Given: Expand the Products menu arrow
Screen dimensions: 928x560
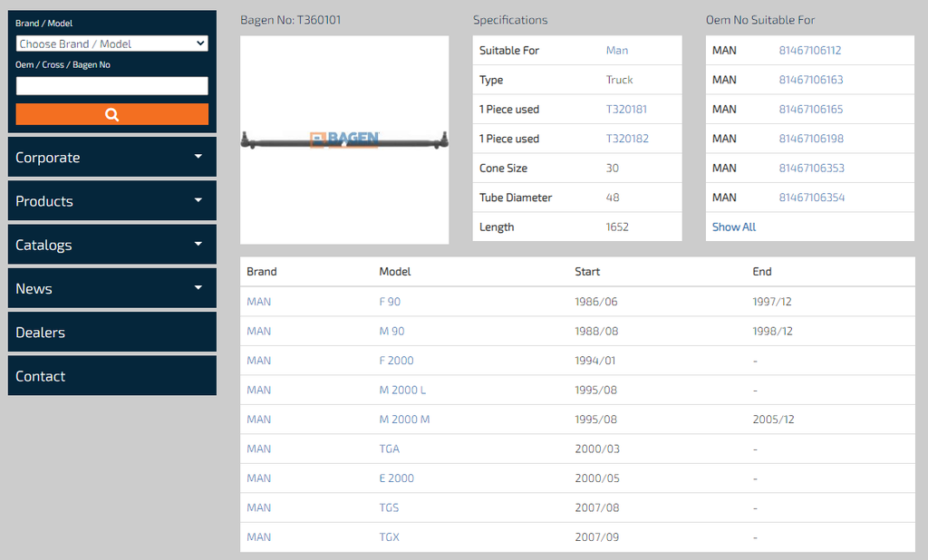Looking at the screenshot, I should pyautogui.click(x=198, y=200).
